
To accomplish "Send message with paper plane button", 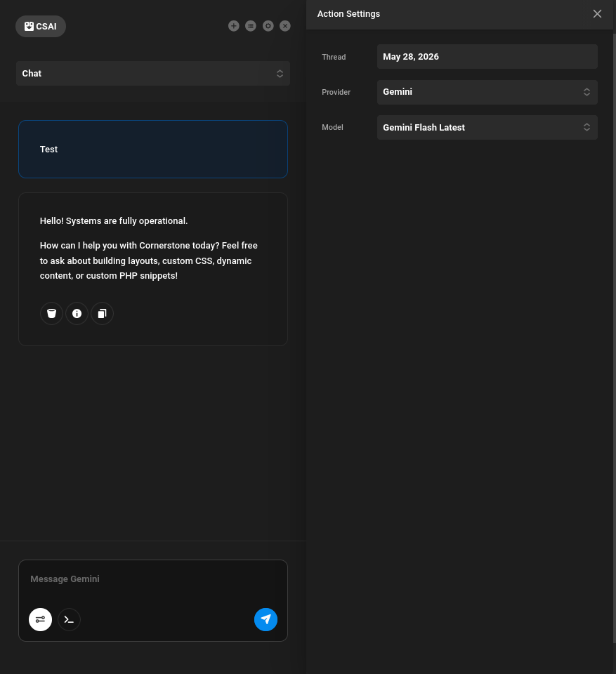I will coord(266,619).
